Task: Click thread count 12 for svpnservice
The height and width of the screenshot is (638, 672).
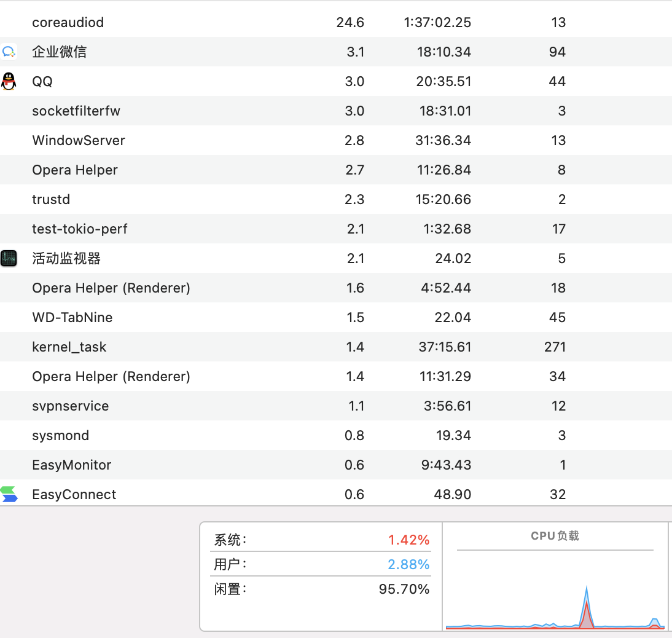Action: [559, 406]
